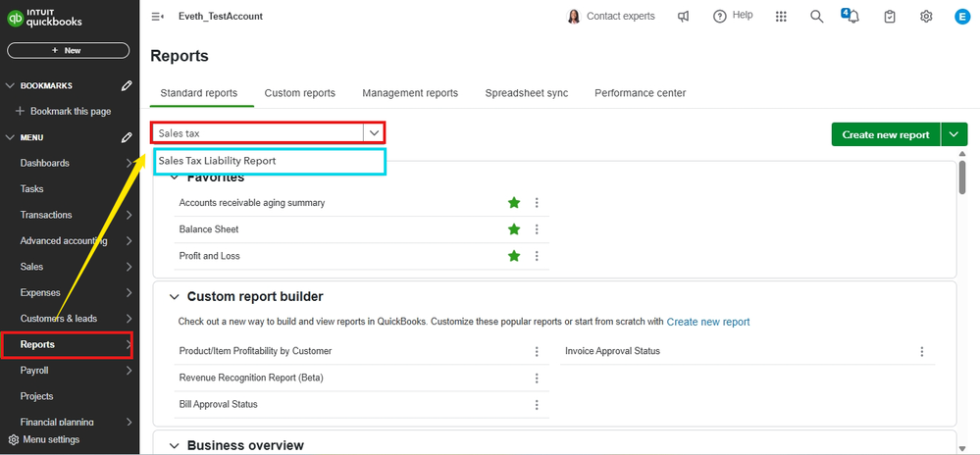The width and height of the screenshot is (980, 455).
Task: Open the search magnifier icon
Action: click(816, 17)
